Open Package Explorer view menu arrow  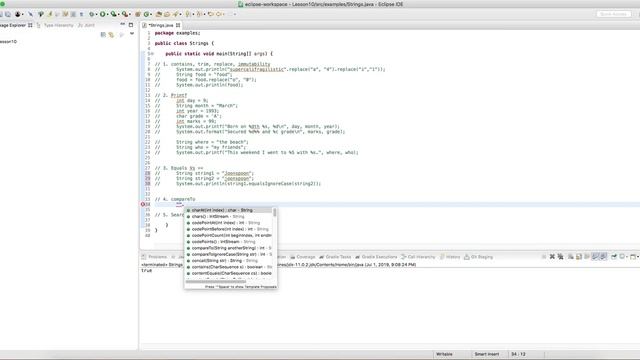[132, 33]
